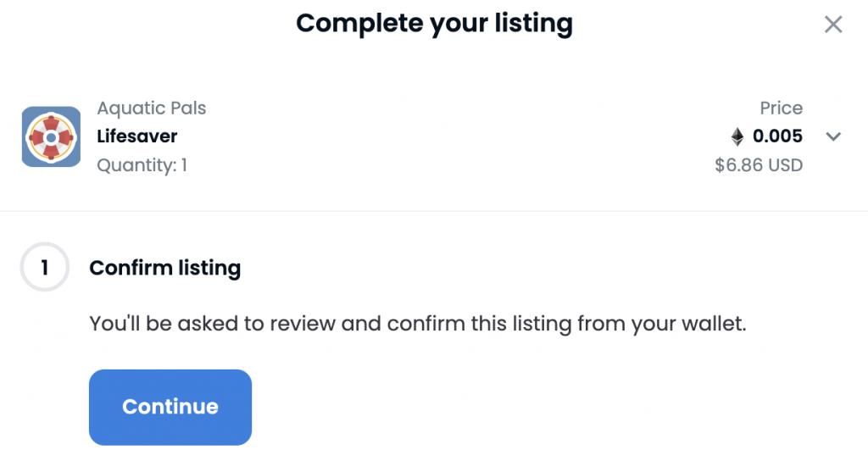Expand price details with the chevron arrow
The width and height of the screenshot is (868, 461).
pyautogui.click(x=833, y=136)
